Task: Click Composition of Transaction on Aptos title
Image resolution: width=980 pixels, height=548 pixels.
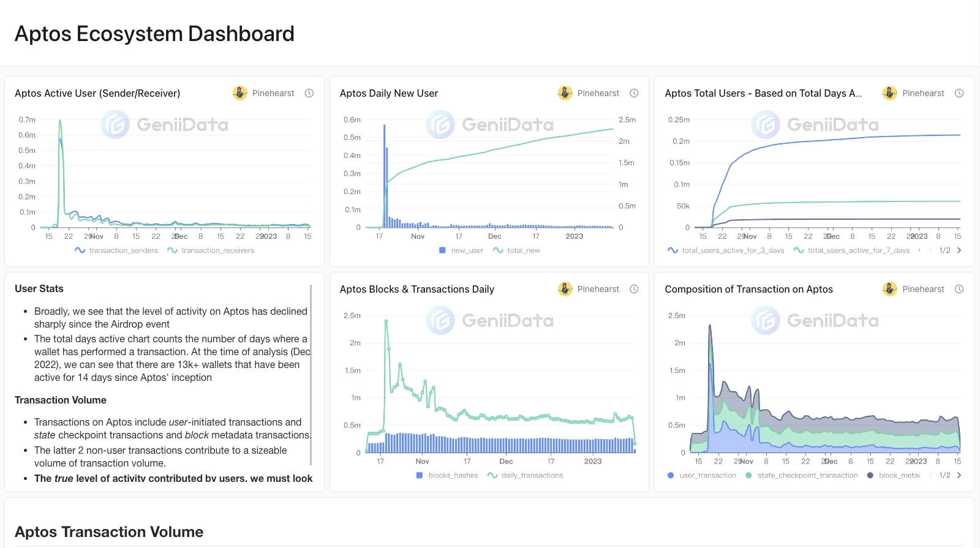Action: (x=749, y=289)
